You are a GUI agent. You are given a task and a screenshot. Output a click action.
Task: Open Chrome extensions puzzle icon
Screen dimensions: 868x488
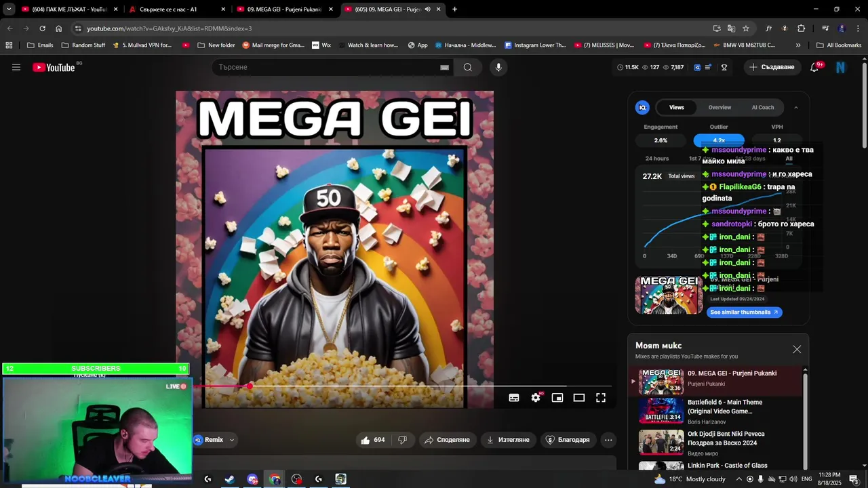point(802,28)
